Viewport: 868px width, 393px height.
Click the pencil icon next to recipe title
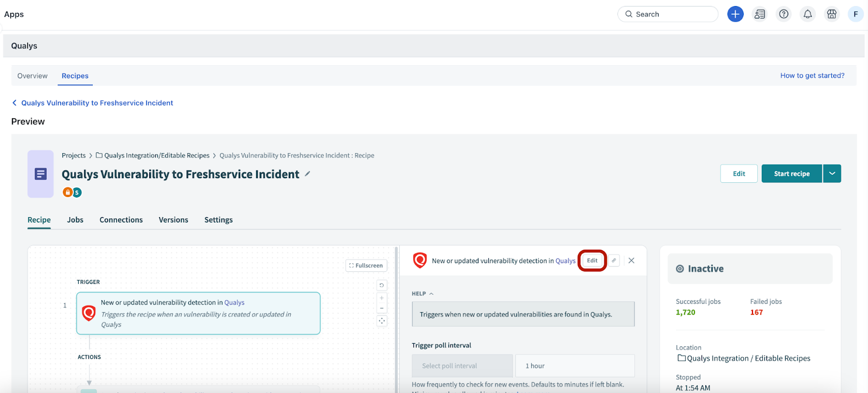pos(307,174)
